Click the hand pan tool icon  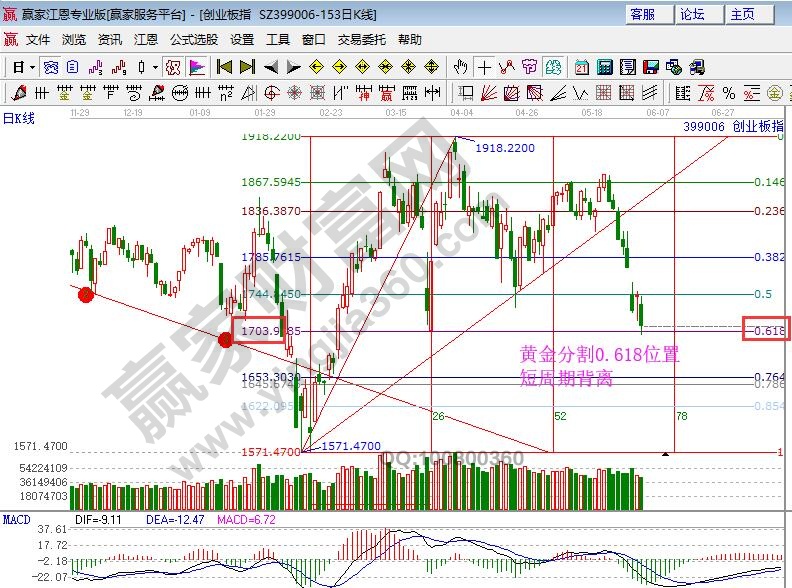pos(460,67)
